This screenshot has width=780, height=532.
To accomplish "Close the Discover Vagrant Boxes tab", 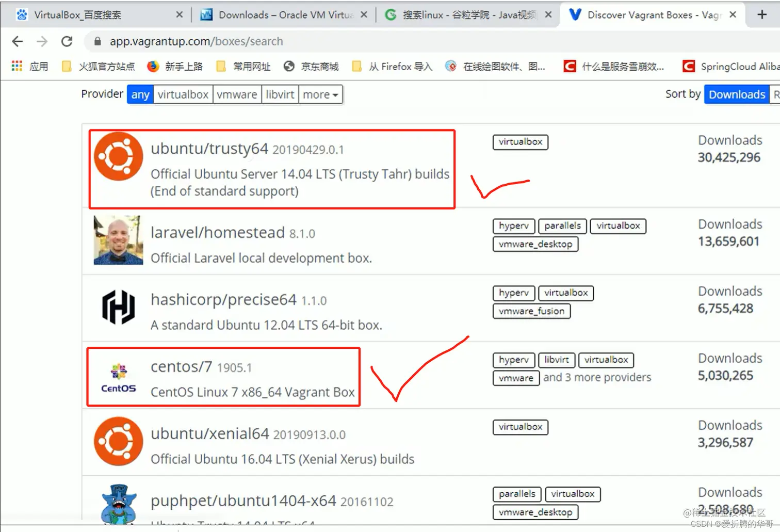I will coord(733,15).
